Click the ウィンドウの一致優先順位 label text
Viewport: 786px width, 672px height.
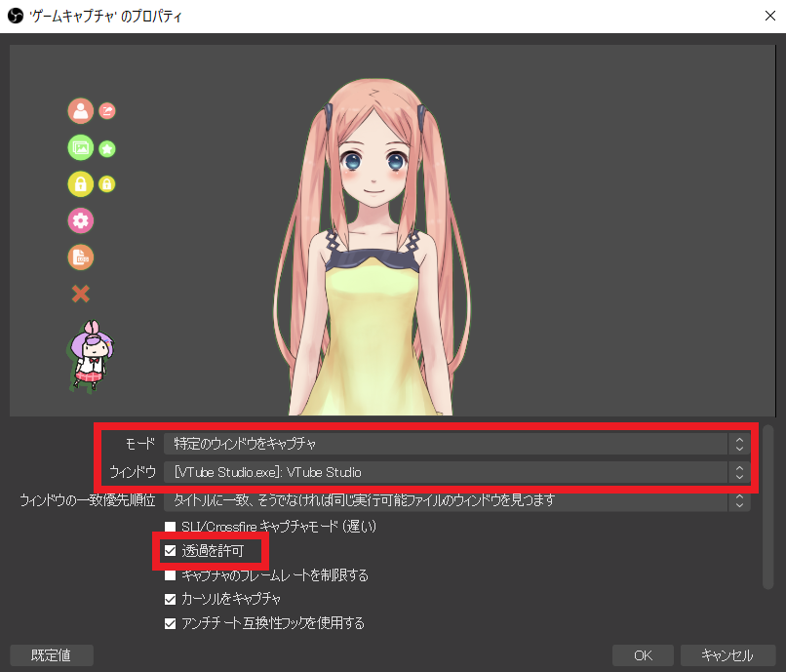point(88,500)
